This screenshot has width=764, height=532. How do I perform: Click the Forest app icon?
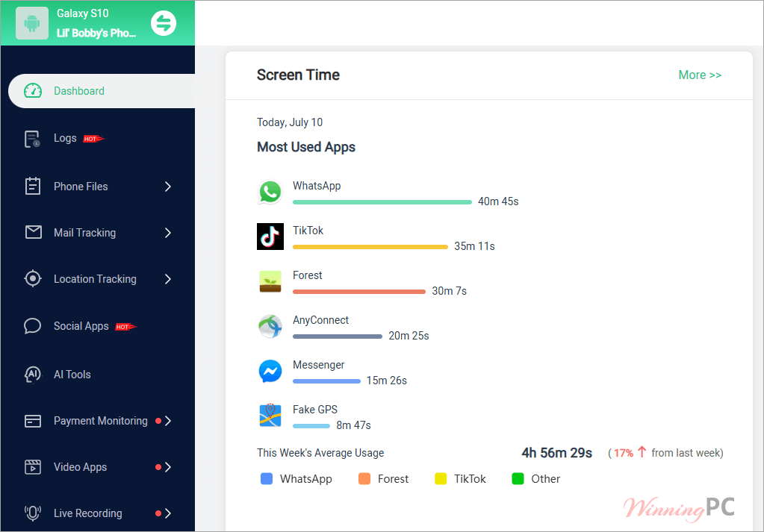[x=270, y=281]
